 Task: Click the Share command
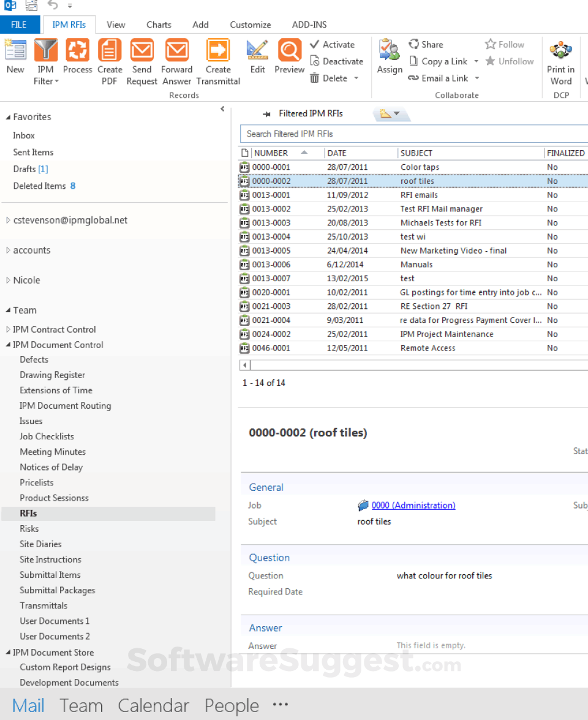coord(426,45)
